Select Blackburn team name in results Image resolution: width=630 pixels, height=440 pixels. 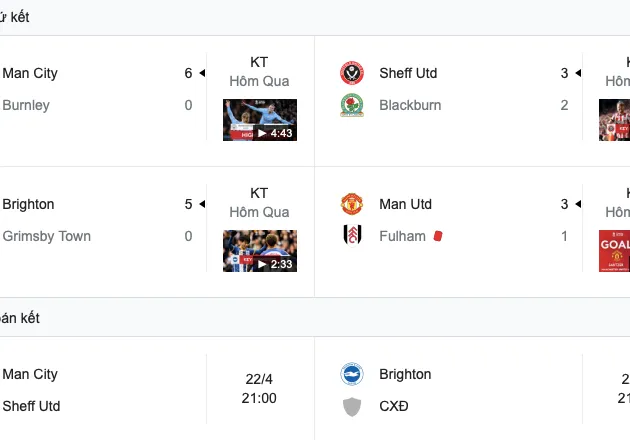tap(410, 105)
